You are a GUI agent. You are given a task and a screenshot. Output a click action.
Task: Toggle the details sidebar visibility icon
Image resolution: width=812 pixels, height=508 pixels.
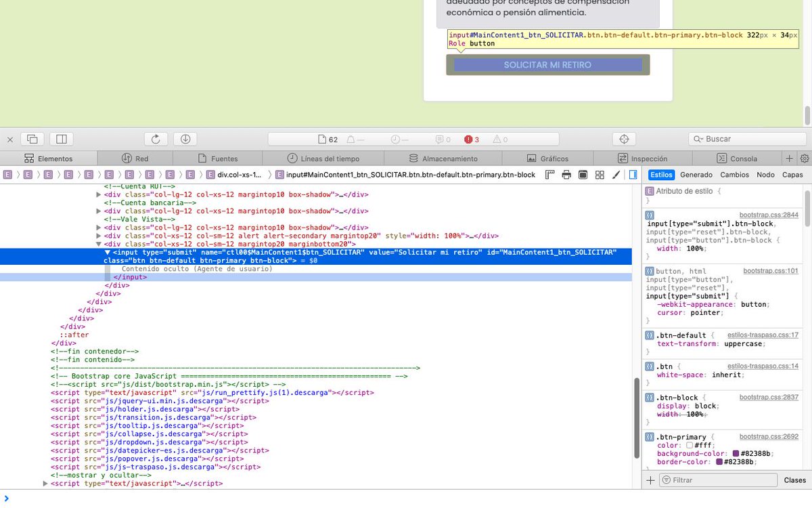pos(633,175)
